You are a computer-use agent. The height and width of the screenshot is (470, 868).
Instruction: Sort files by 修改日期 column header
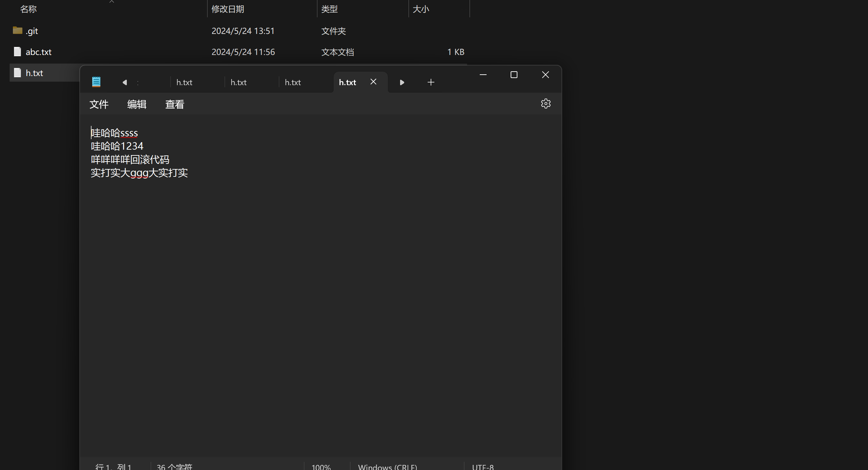tap(228, 9)
